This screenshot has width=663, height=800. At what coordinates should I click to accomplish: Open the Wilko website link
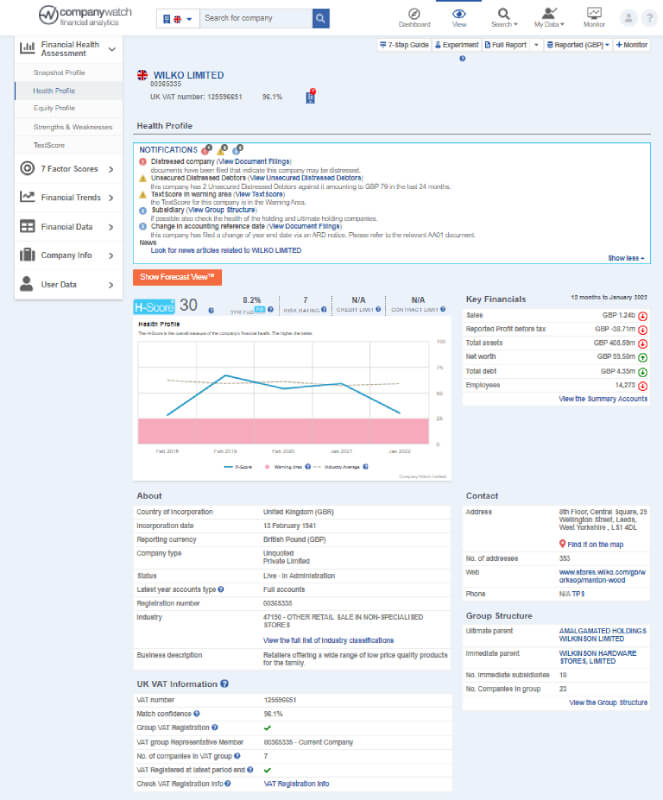pyautogui.click(x=602, y=576)
